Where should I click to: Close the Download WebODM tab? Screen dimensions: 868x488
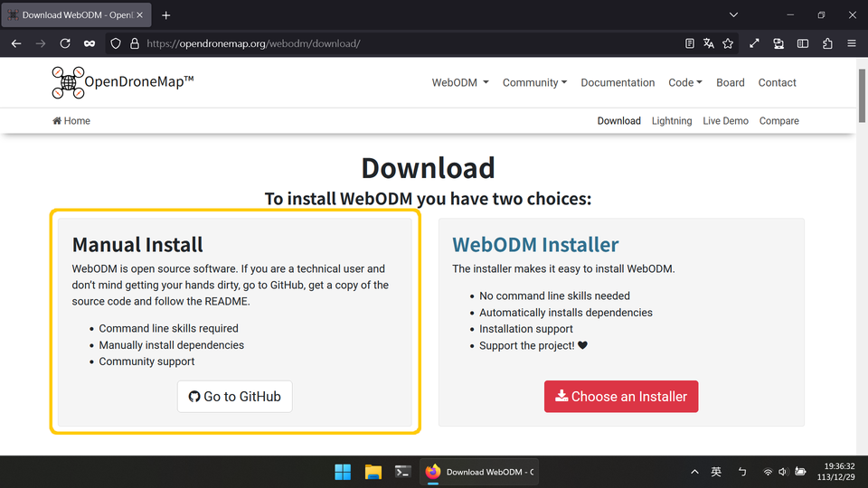point(139,15)
